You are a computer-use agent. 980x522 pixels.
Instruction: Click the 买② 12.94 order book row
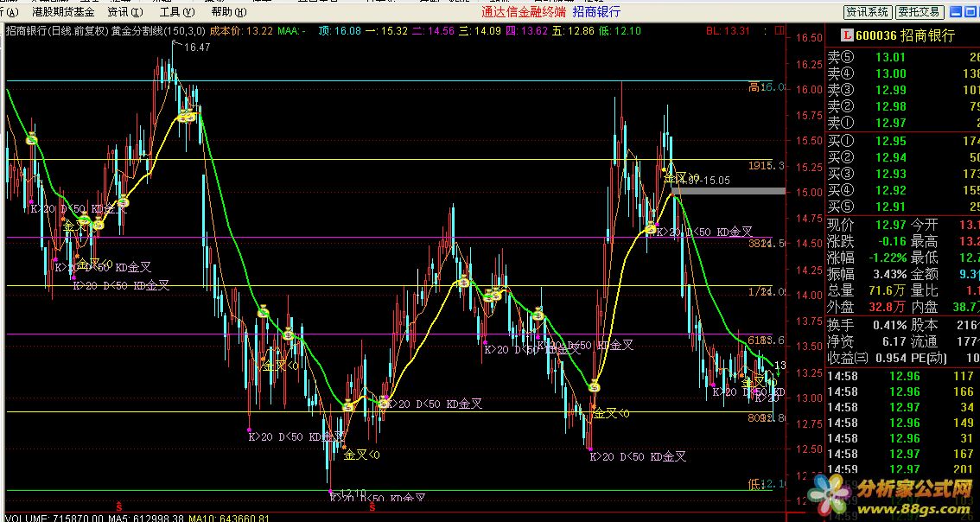(x=903, y=157)
